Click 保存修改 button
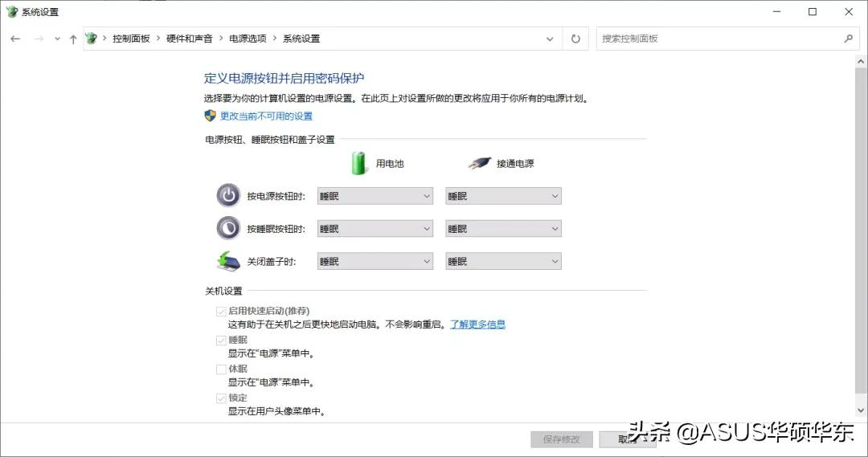The image size is (868, 457). click(561, 439)
